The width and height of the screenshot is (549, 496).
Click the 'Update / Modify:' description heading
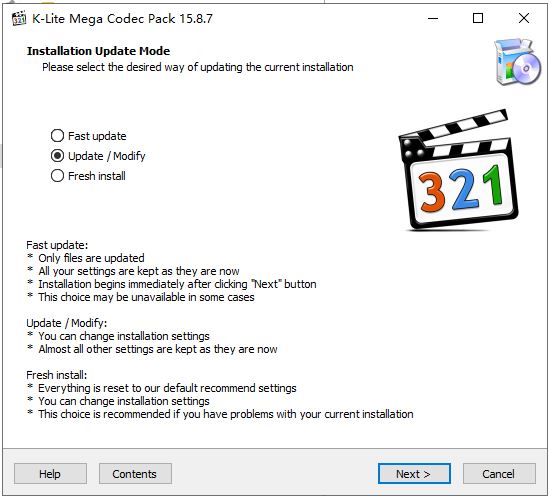tap(67, 323)
